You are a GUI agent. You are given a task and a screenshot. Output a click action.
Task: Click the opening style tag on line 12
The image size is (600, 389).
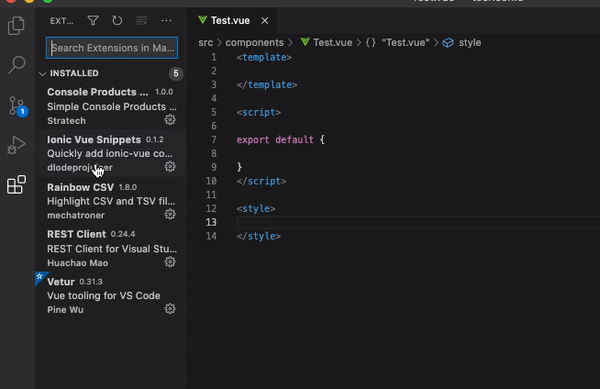256,208
